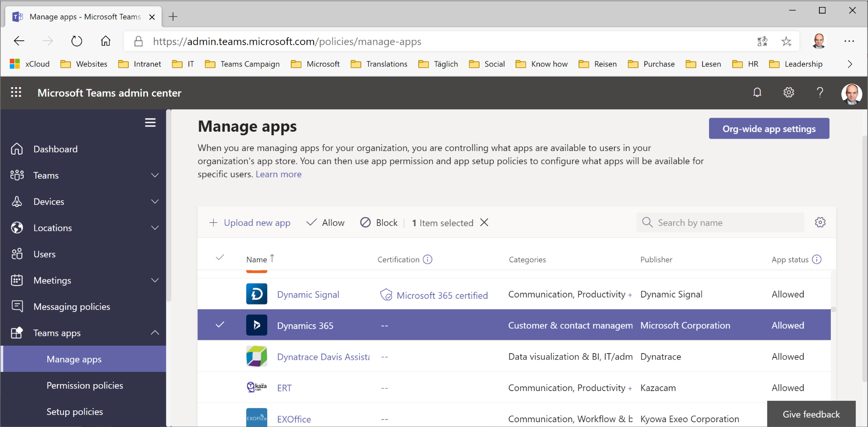Deselect the Dynamics 365 row checkmark

(x=220, y=325)
